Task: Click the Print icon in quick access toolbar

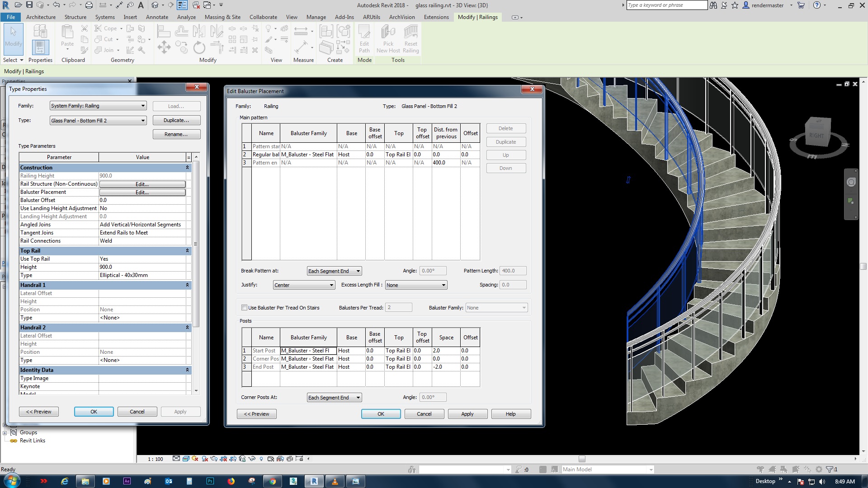Action: pyautogui.click(x=89, y=5)
